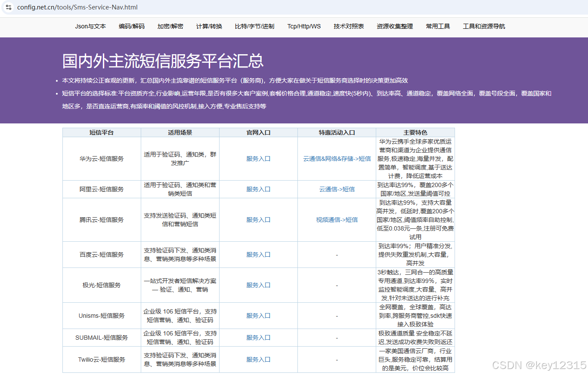Click 阿里云 feature text 到达率达99%，覆盖200多个
The image size is (588, 375).
click(415, 185)
